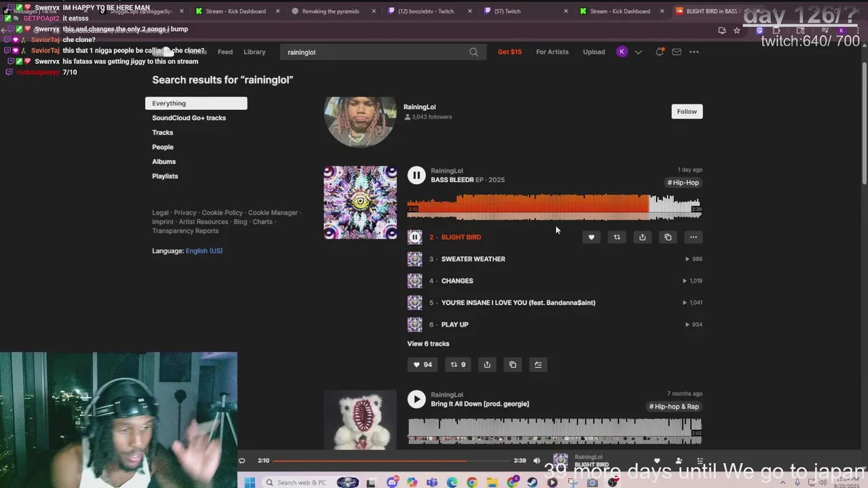Change language English (US) link
868x488 pixels.
pyautogui.click(x=204, y=251)
